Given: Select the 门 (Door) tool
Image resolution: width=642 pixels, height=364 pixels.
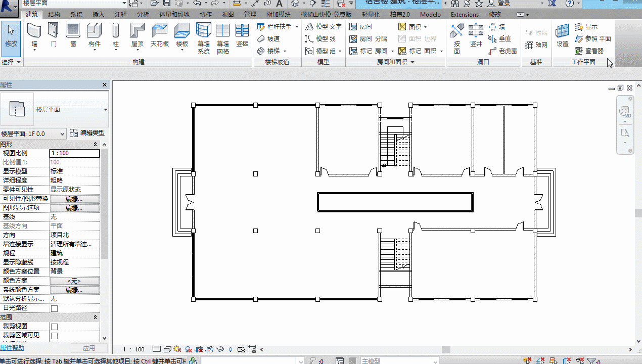Looking at the screenshot, I should (54, 36).
